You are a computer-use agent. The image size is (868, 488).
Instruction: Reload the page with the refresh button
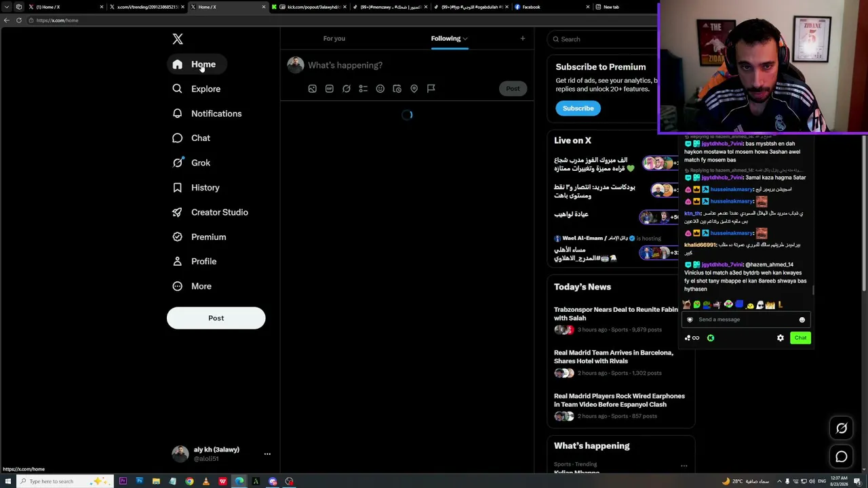[x=19, y=20]
